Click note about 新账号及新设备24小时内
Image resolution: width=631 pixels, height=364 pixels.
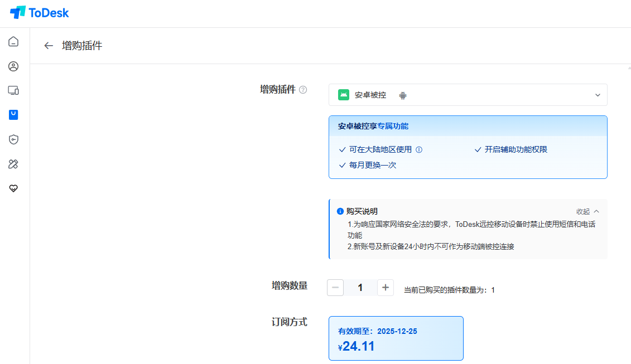click(x=431, y=246)
